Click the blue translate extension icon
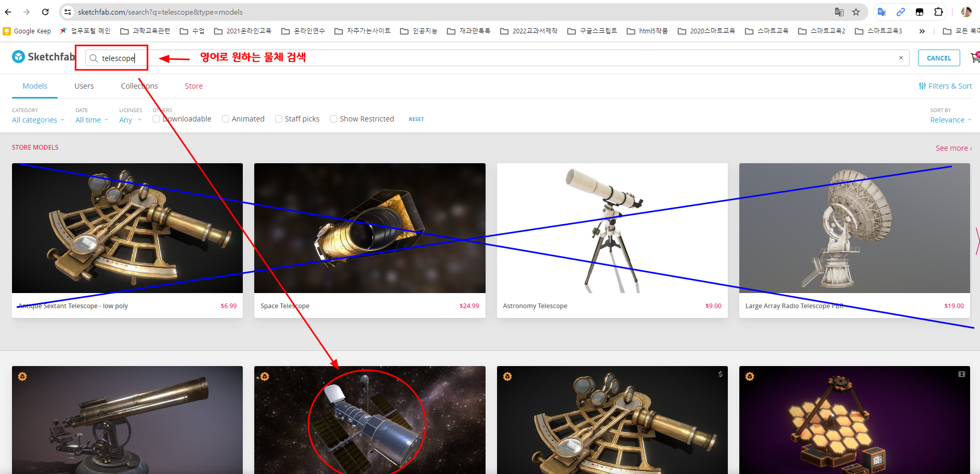Screen dimensions: 980x474 click(x=882, y=12)
